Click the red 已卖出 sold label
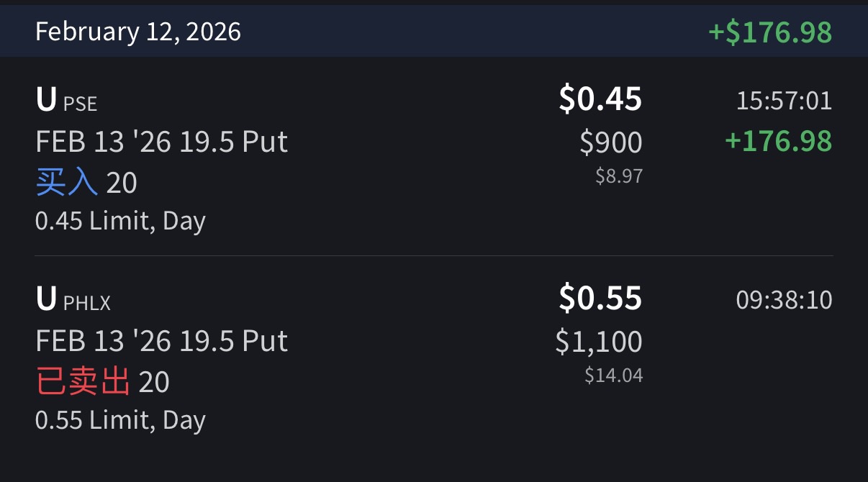Screen dimensions: 868x482 click(83, 382)
